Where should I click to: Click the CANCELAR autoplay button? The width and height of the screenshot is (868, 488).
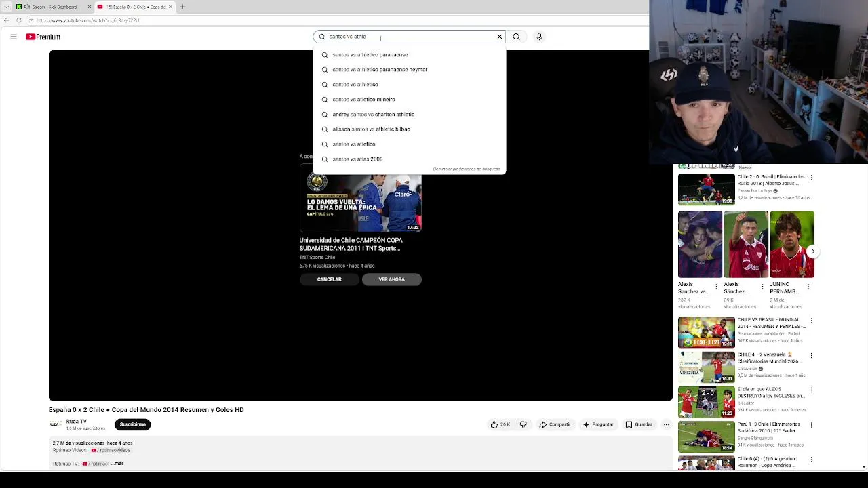329,279
